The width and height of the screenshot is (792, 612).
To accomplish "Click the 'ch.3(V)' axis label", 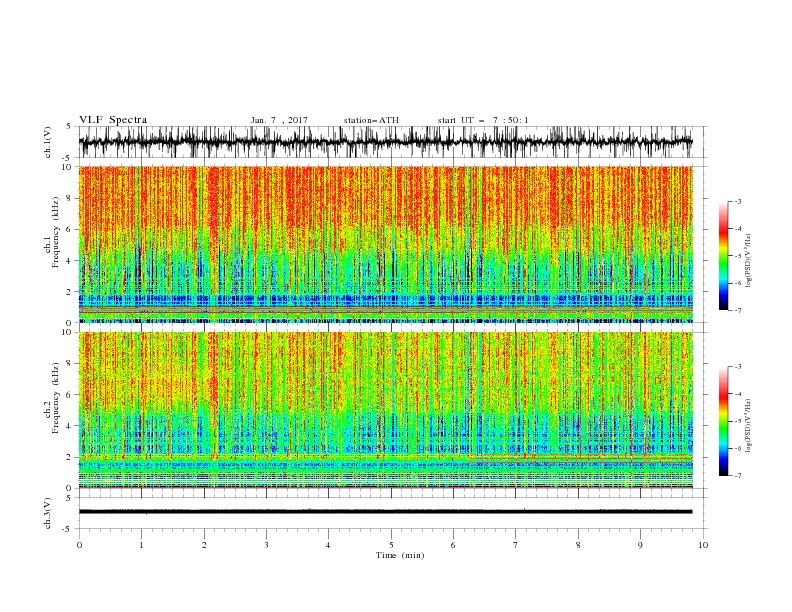I will 48,513.
